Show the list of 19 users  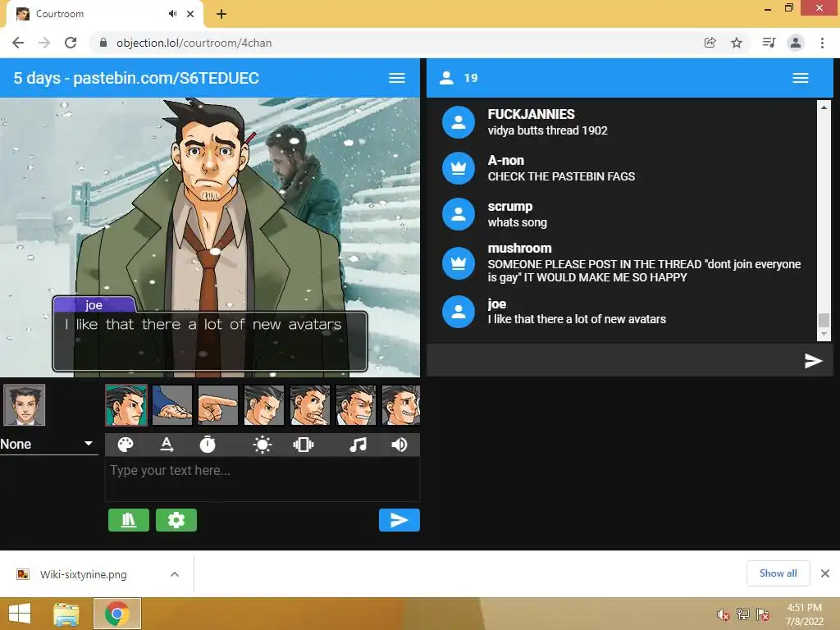[x=459, y=78]
